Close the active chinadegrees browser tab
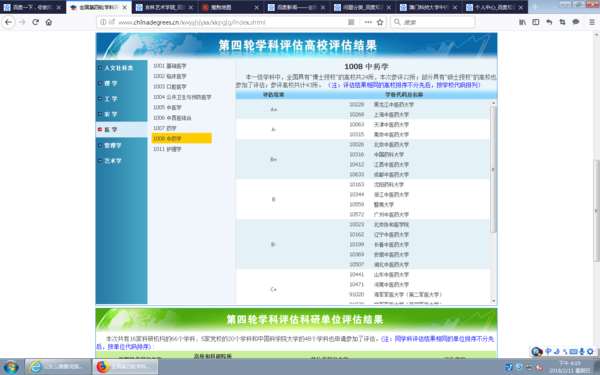Screen dimensions: 600x375 coord(125,7)
